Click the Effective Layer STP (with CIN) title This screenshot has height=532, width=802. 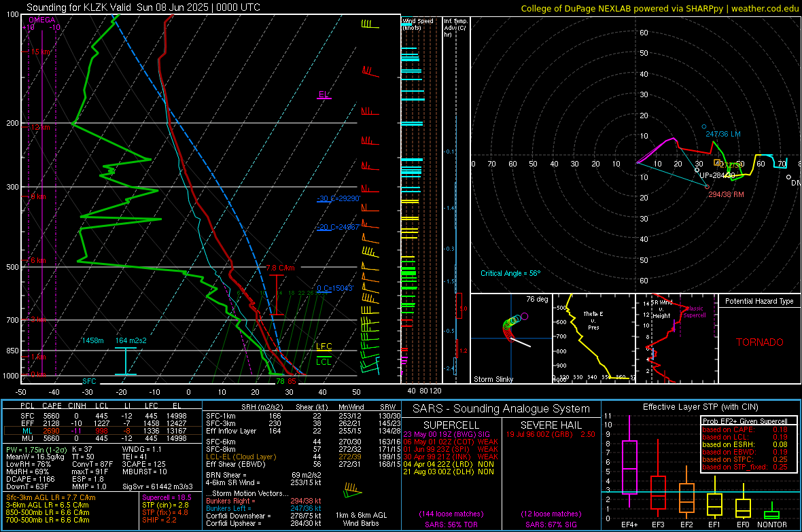(x=700, y=407)
